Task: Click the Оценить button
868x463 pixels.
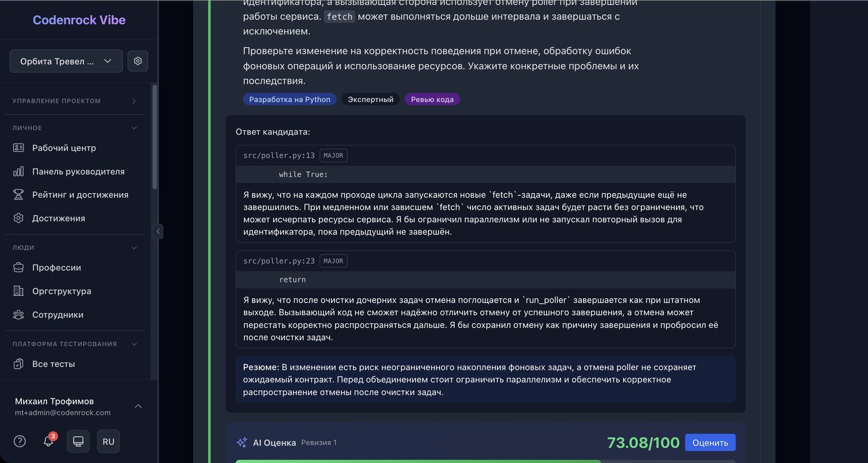Action: pos(710,443)
